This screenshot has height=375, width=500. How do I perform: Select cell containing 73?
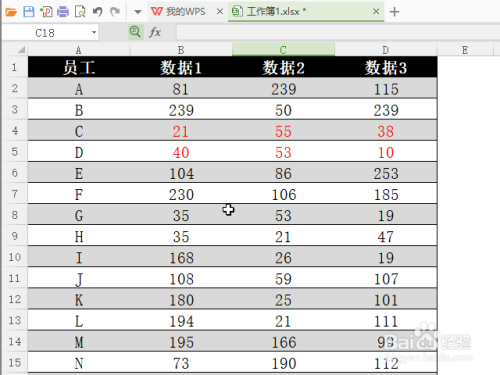pos(181,363)
